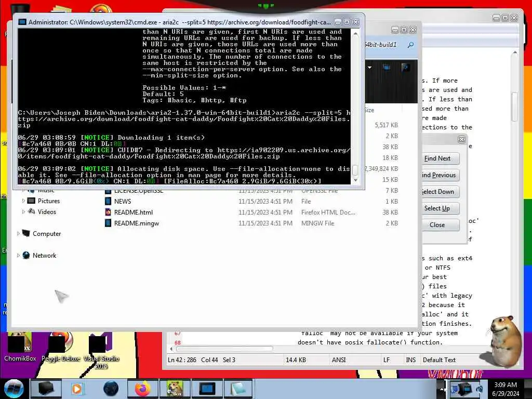Viewport: 532px width, 399px height.
Task: Select the README.html Firefox file icon
Action: [x=108, y=212]
